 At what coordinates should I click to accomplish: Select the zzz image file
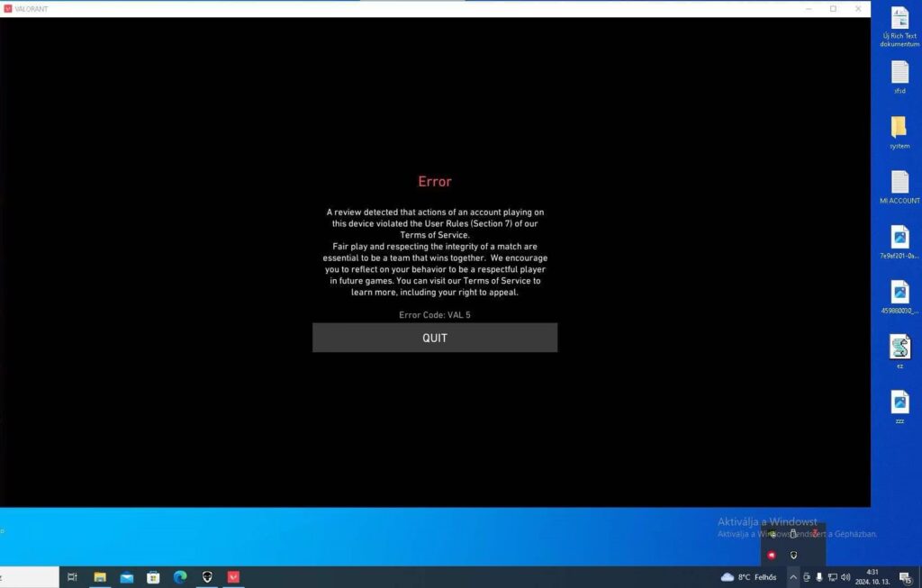click(899, 408)
